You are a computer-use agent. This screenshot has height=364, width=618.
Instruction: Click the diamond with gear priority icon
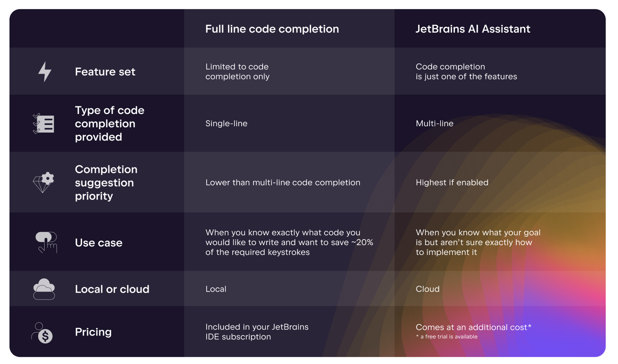point(43,182)
